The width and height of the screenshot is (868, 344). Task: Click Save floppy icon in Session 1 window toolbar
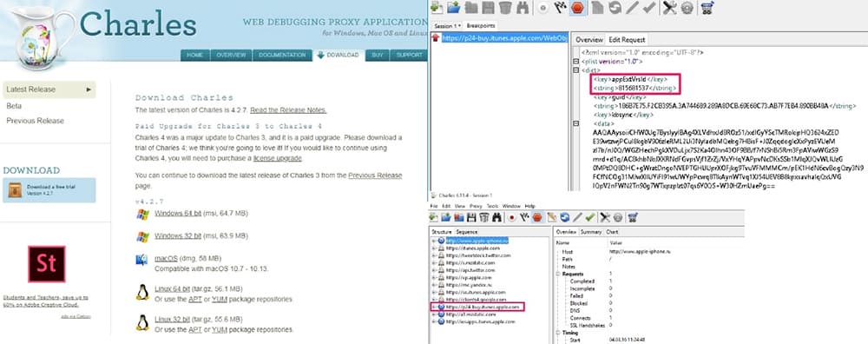pyautogui.click(x=471, y=217)
